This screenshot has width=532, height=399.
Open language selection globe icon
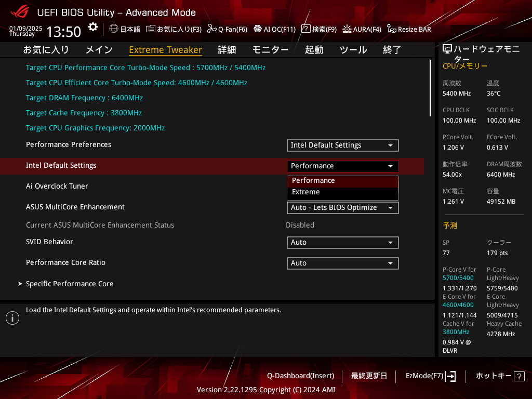point(114,29)
